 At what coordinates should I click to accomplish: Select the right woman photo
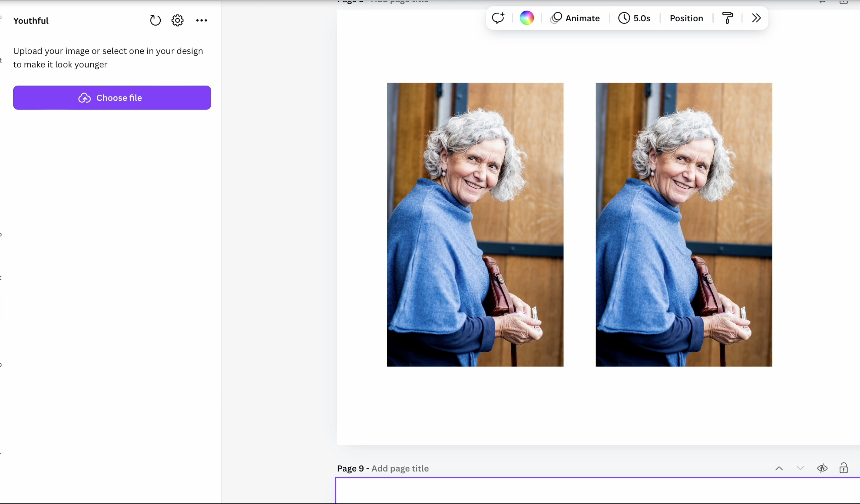point(684,224)
